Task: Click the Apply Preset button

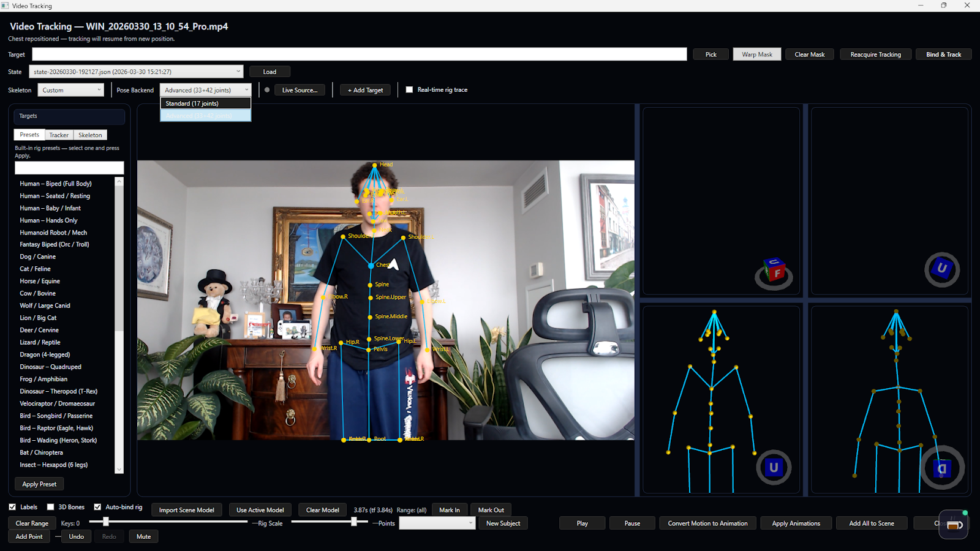Action: point(39,484)
